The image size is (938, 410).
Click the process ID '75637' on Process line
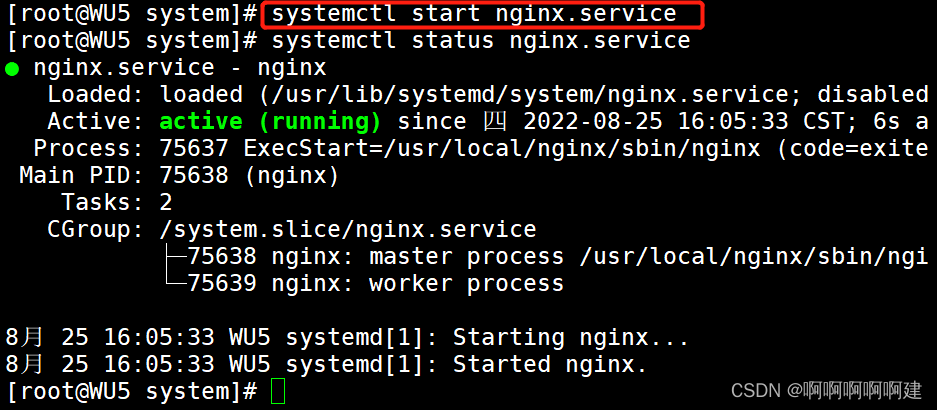click(194, 148)
